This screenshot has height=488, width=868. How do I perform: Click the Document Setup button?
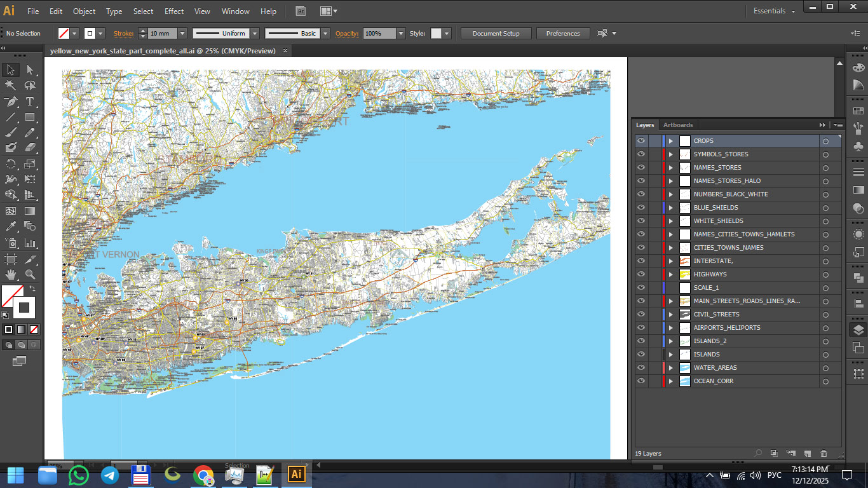[x=496, y=34]
